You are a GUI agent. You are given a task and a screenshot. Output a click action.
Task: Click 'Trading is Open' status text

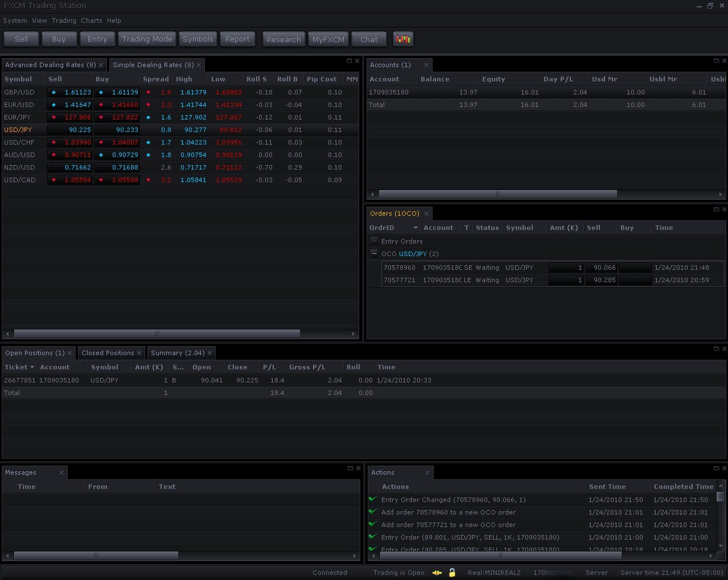398,573
